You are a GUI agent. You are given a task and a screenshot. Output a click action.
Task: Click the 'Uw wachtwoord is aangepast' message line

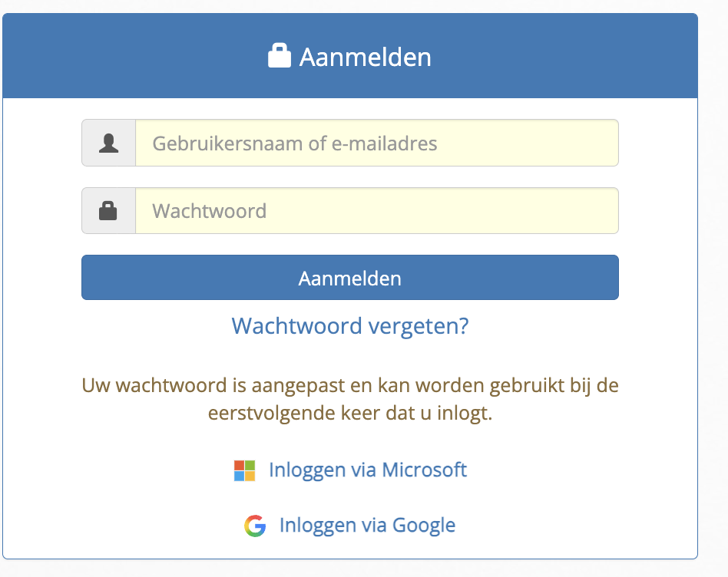point(350,384)
